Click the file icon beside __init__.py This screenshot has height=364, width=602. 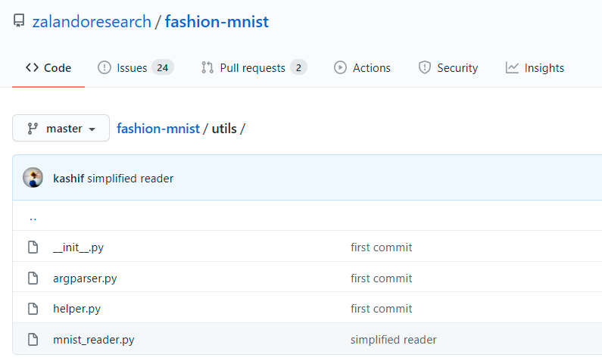pos(33,247)
